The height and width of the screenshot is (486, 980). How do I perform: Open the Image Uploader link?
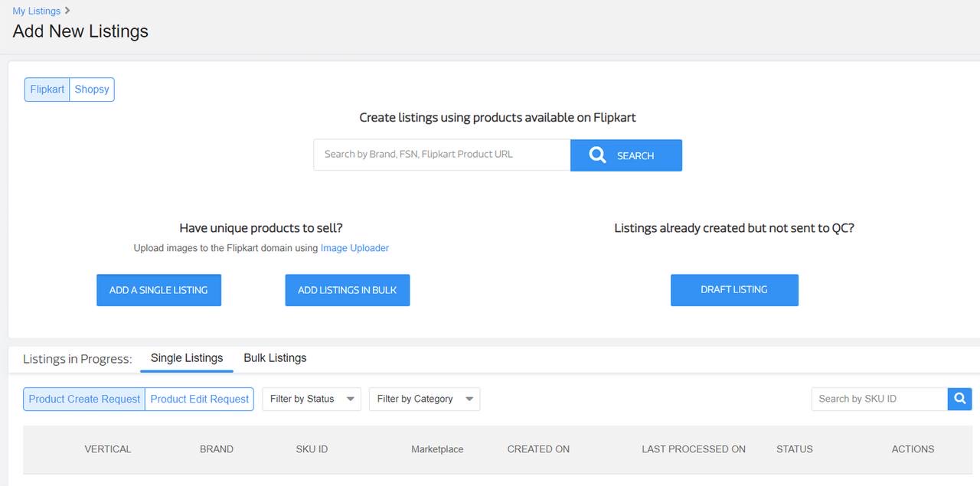pos(354,248)
